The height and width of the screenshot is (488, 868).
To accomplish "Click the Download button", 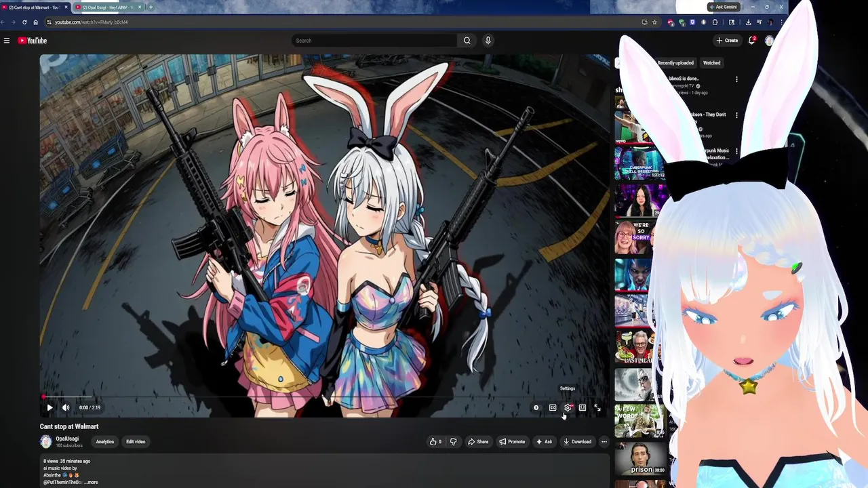I will coord(577,442).
